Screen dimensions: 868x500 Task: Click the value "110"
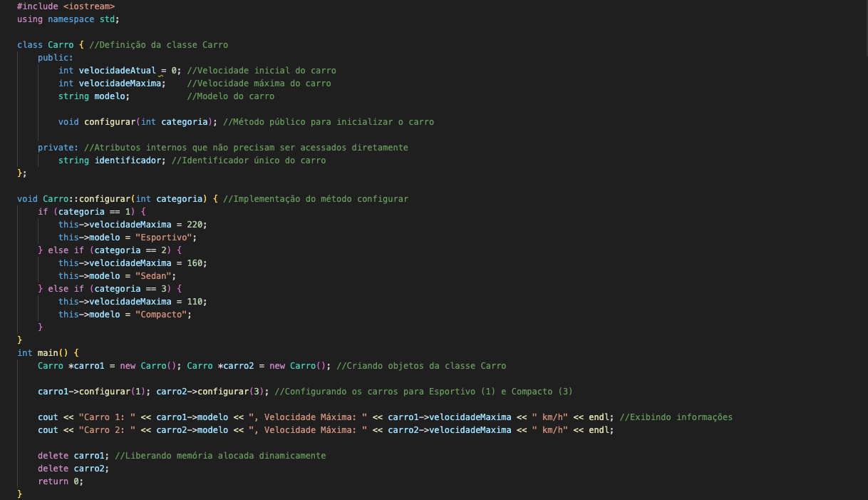[x=195, y=302]
